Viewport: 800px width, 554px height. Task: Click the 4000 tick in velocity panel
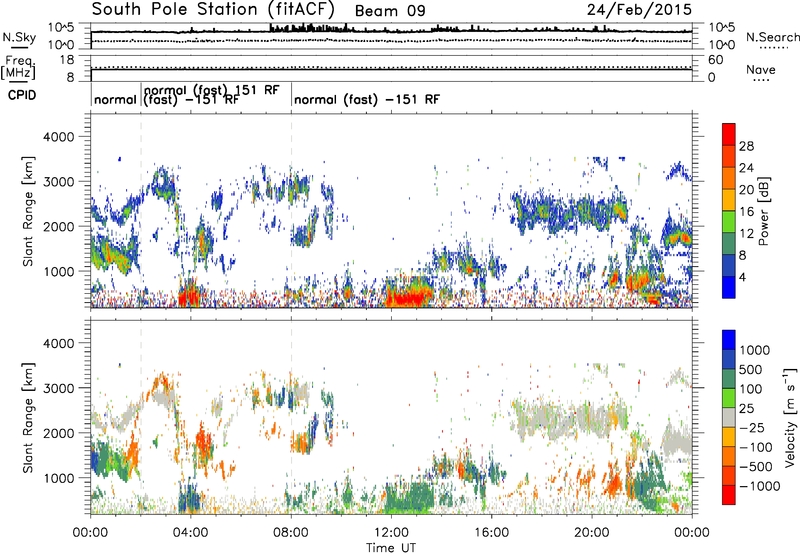coord(58,343)
